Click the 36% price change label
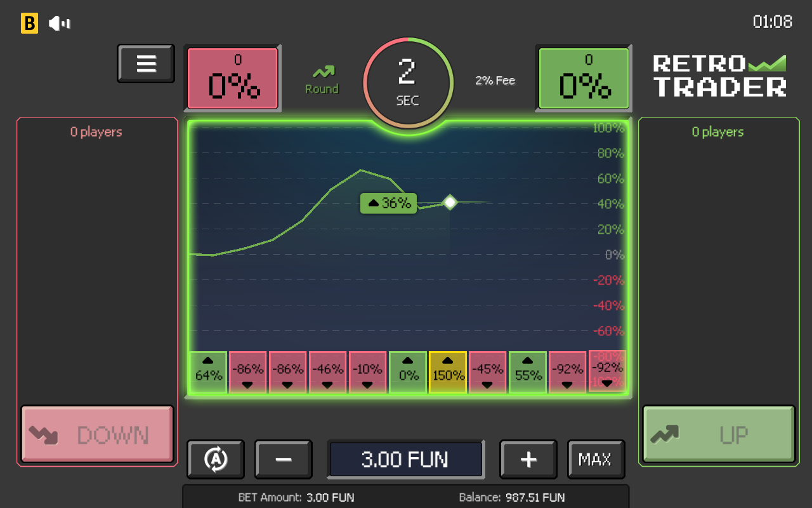Screen dimensions: 812x508 click(389, 203)
